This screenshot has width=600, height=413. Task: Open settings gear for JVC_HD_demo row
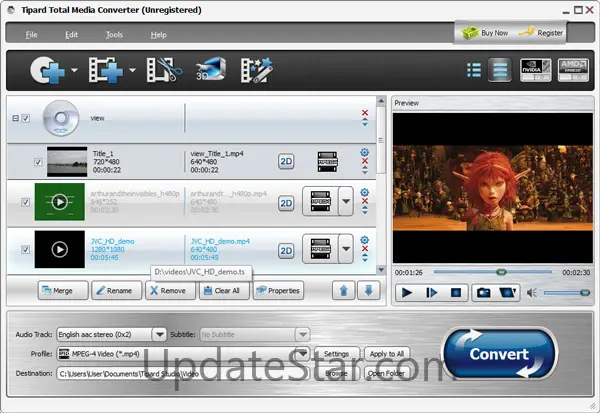click(365, 240)
